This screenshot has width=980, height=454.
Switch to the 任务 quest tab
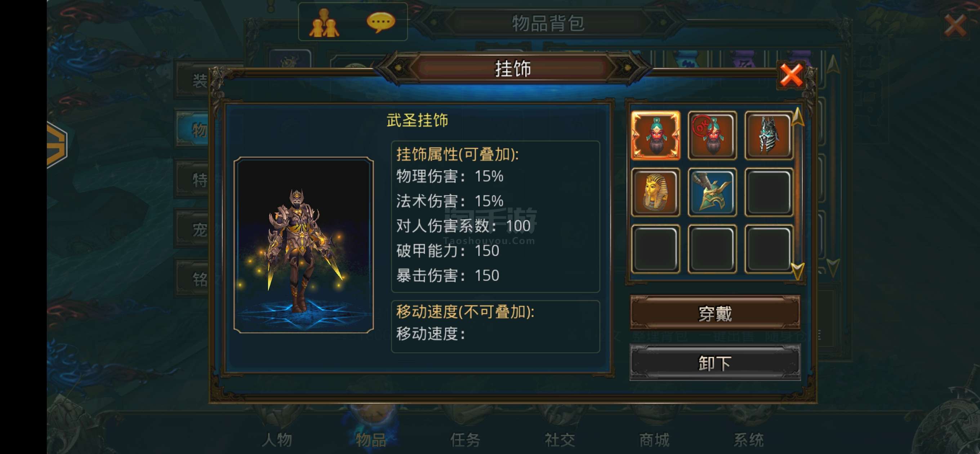(x=465, y=440)
